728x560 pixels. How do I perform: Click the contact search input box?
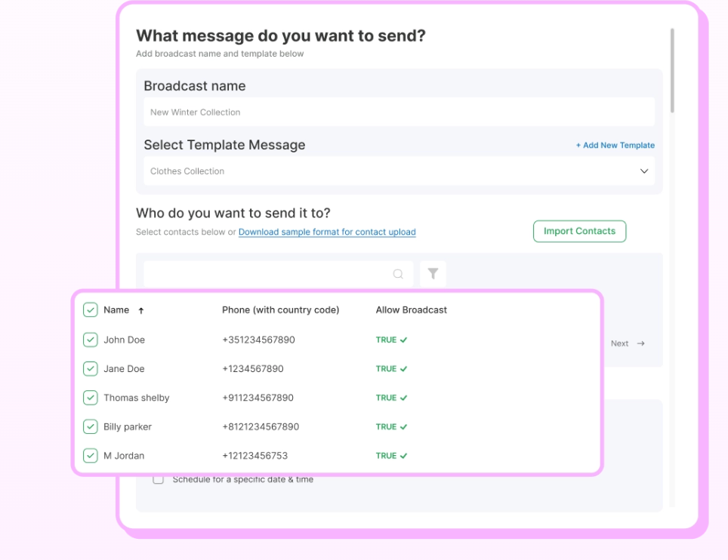(x=272, y=274)
